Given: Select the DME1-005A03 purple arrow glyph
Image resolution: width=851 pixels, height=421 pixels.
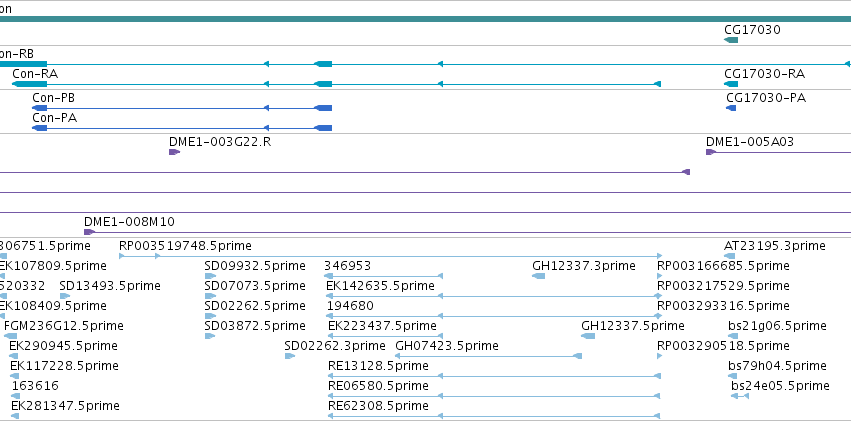Looking at the screenshot, I should tap(711, 152).
